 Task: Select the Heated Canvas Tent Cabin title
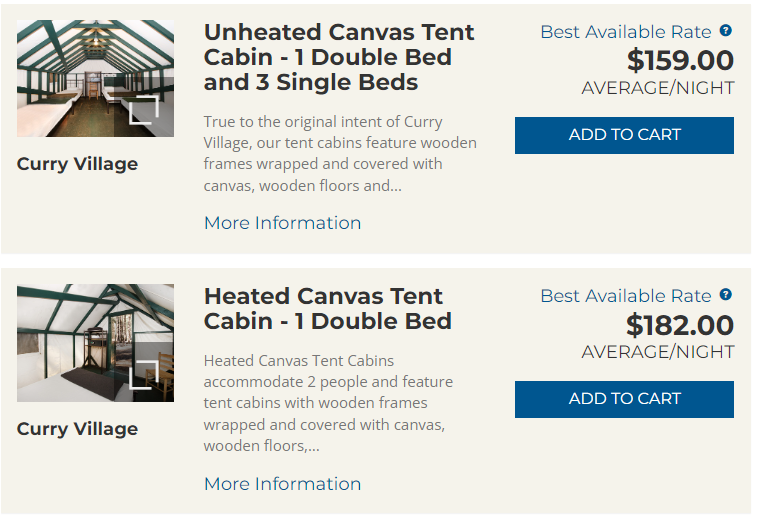[327, 309]
